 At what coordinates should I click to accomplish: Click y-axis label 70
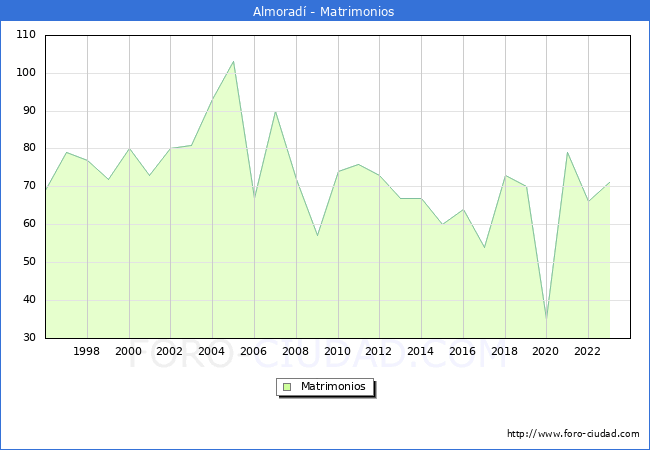(29, 186)
